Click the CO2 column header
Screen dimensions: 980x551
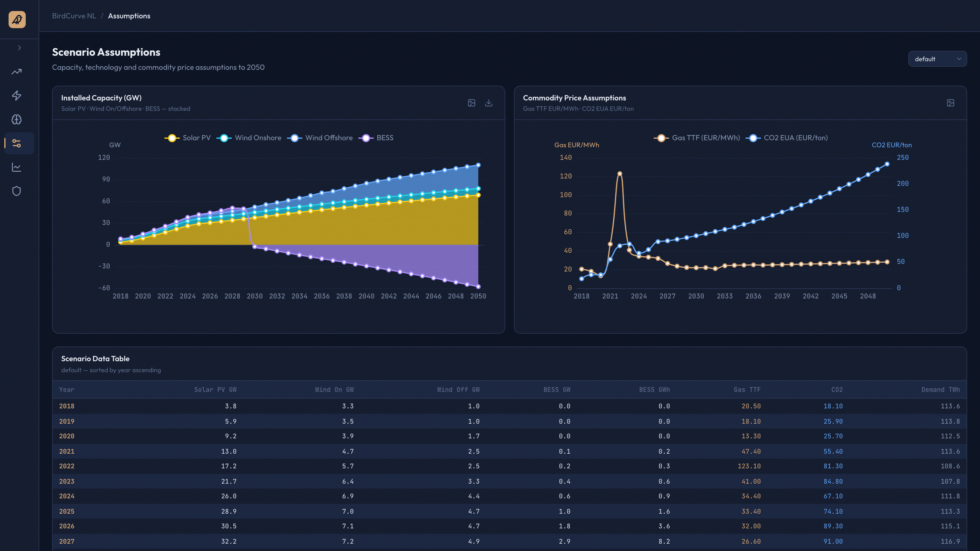pyautogui.click(x=837, y=389)
